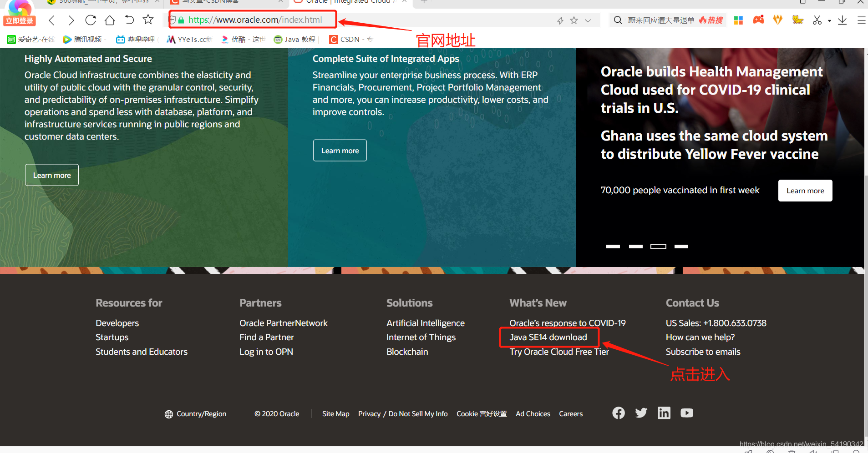Open the browser home page icon

pyautogui.click(x=110, y=20)
